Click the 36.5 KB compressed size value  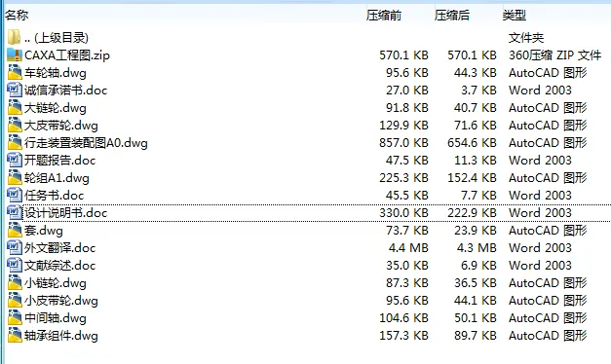tap(476, 283)
